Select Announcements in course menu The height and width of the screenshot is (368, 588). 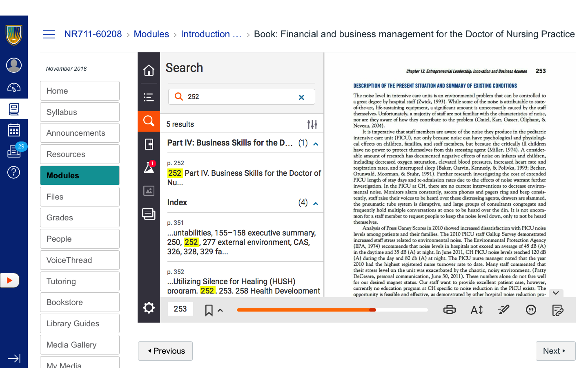click(x=80, y=133)
